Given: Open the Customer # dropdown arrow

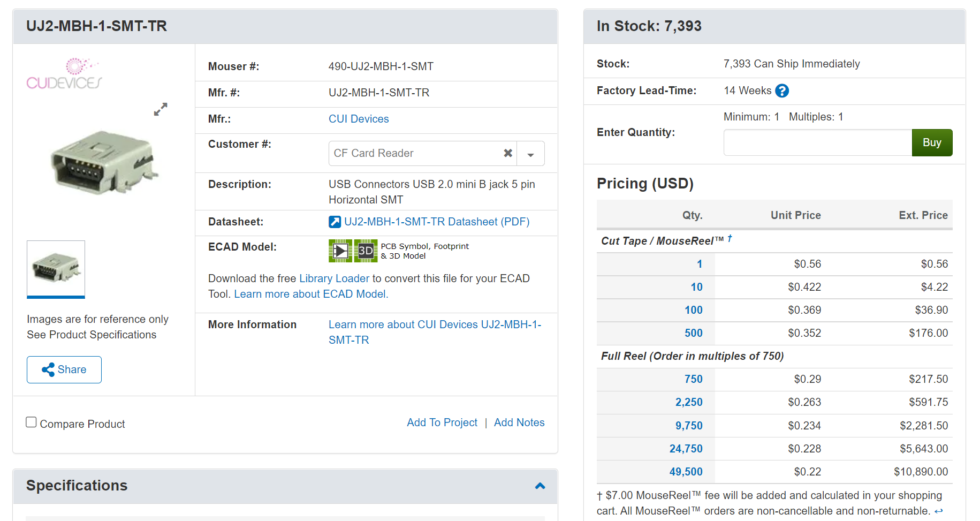Looking at the screenshot, I should pos(530,154).
